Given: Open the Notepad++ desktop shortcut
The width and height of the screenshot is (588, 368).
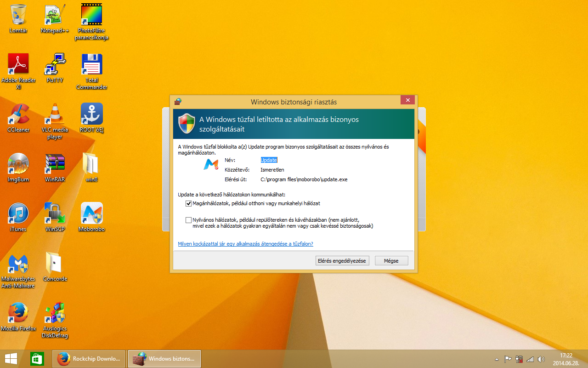Looking at the screenshot, I should [55, 15].
